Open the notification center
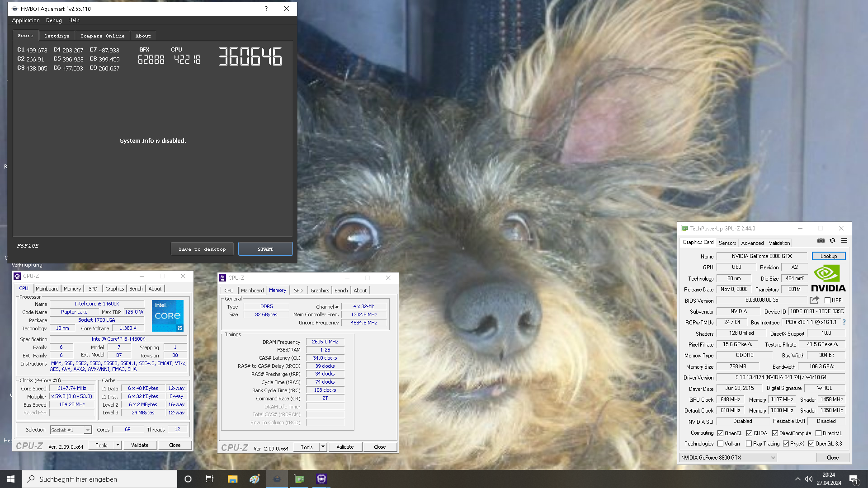Screen dimensions: 868x488 (854, 479)
